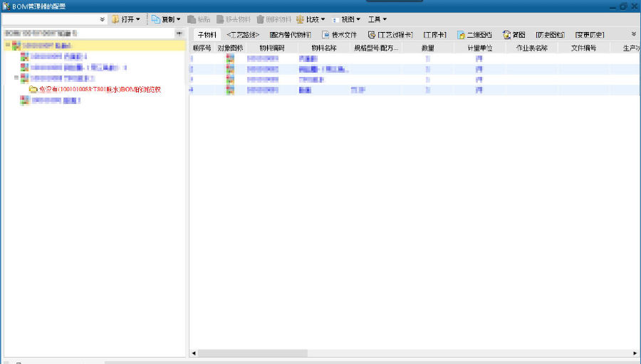The height and width of the screenshot is (364, 641).
Task: Click the 物料名称 column header
Action: (x=324, y=48)
